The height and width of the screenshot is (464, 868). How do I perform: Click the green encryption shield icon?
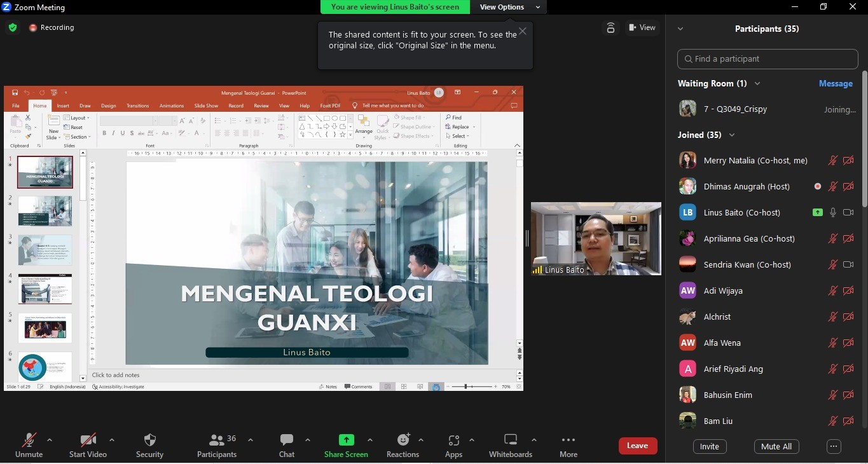point(13,27)
